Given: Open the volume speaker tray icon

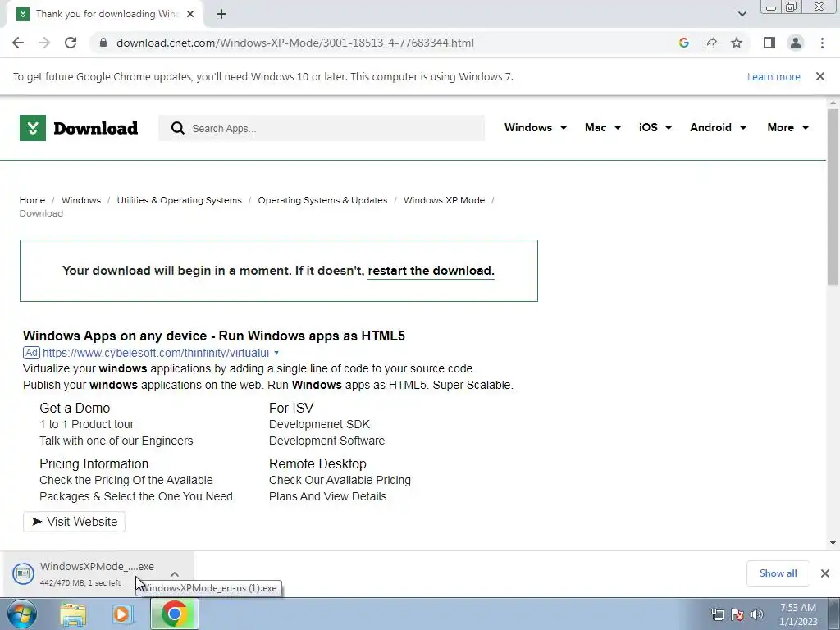Looking at the screenshot, I should click(757, 614).
